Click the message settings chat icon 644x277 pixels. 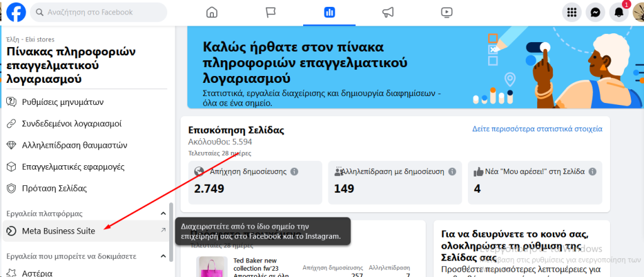[x=11, y=102]
